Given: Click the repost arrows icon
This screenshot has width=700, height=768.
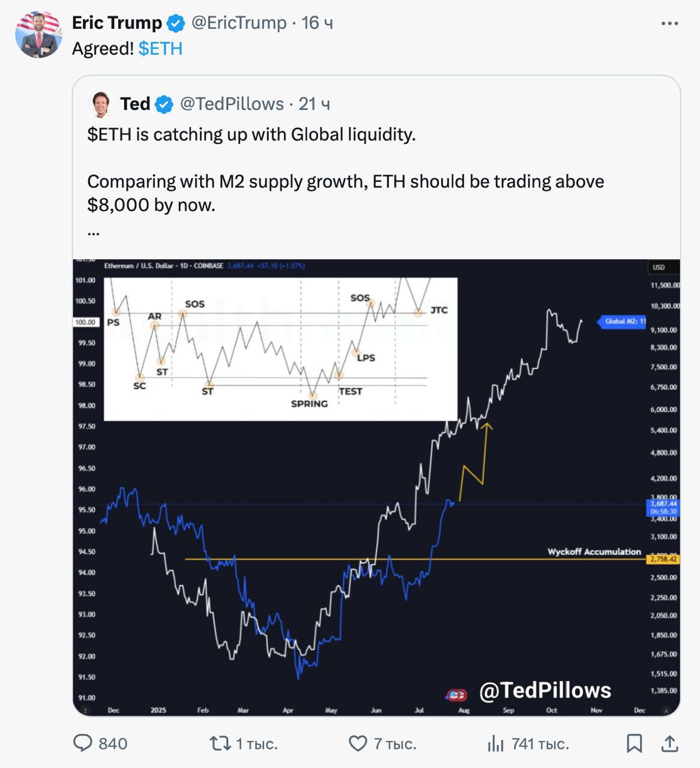Looking at the screenshot, I should (x=220, y=743).
